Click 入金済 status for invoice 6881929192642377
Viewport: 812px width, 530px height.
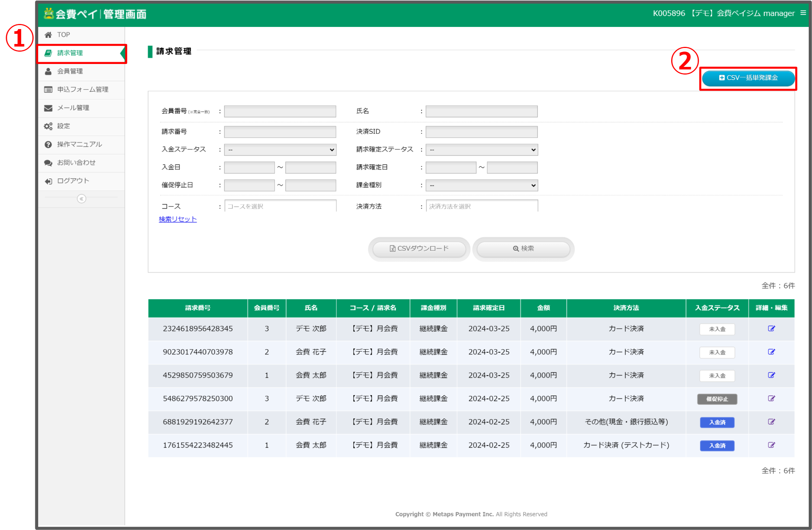pyautogui.click(x=717, y=422)
